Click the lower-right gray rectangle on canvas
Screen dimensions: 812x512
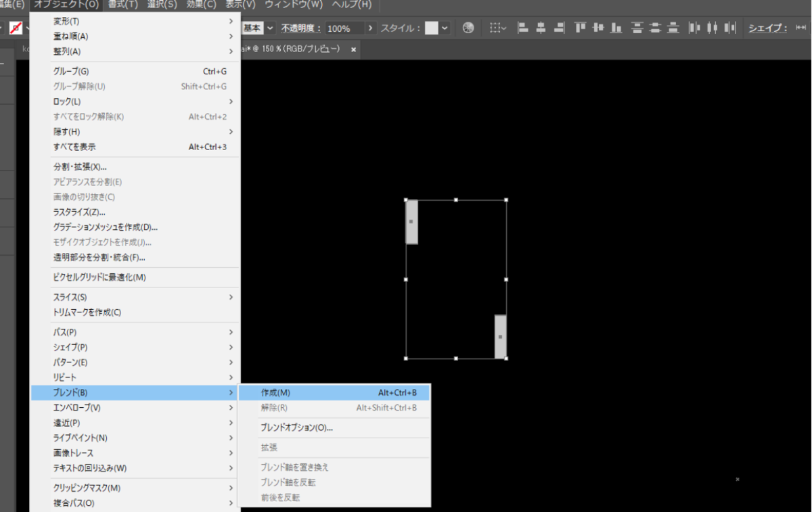pos(501,337)
